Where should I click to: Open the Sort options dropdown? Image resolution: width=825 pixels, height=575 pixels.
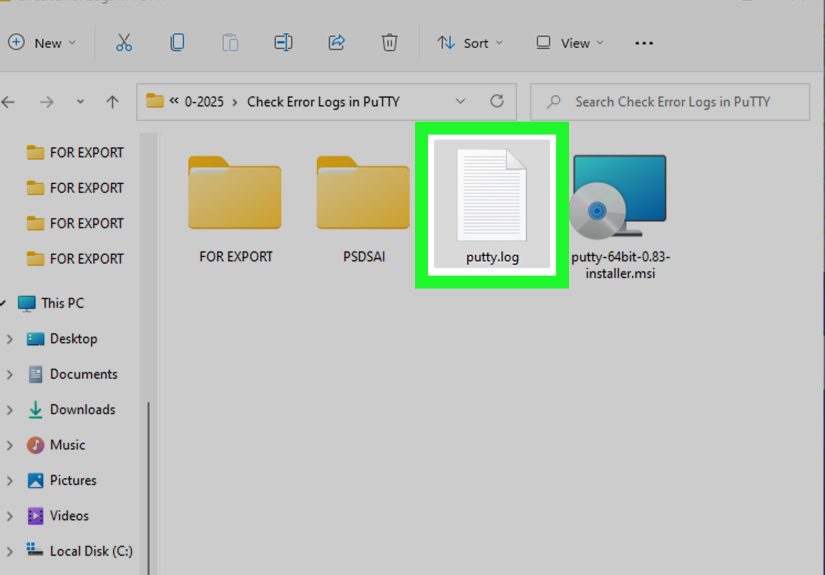(x=470, y=43)
